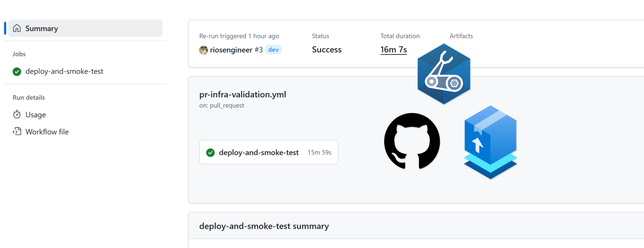Screen dimensions: 644x248
Task: Click the 16m 7s total duration link
Action: [393, 50]
